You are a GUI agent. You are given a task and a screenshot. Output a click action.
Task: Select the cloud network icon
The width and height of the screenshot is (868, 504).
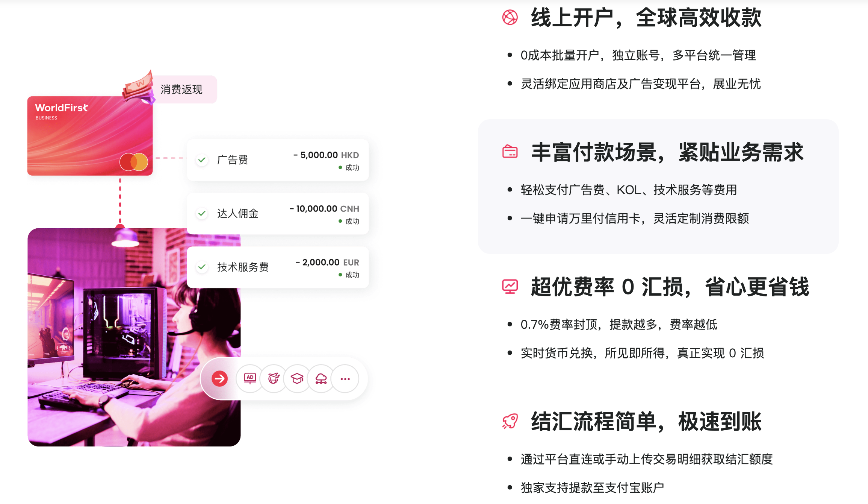[x=321, y=379]
